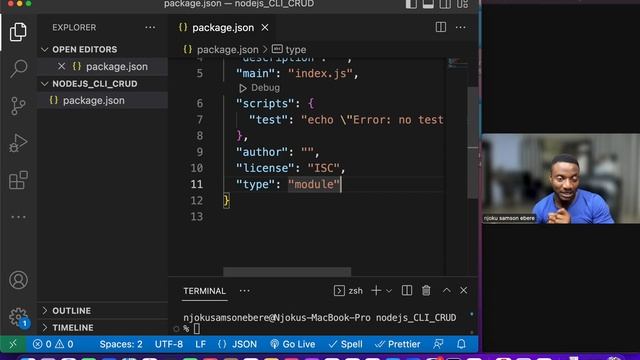Screen dimensions: 640x360
Task: Close the package.json editor tab
Action: [x=265, y=27]
